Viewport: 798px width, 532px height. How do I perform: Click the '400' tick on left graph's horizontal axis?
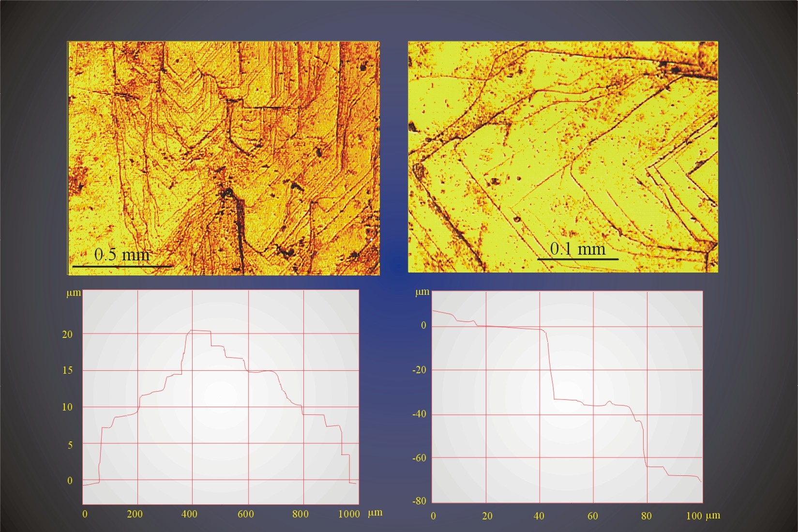pos(189,514)
